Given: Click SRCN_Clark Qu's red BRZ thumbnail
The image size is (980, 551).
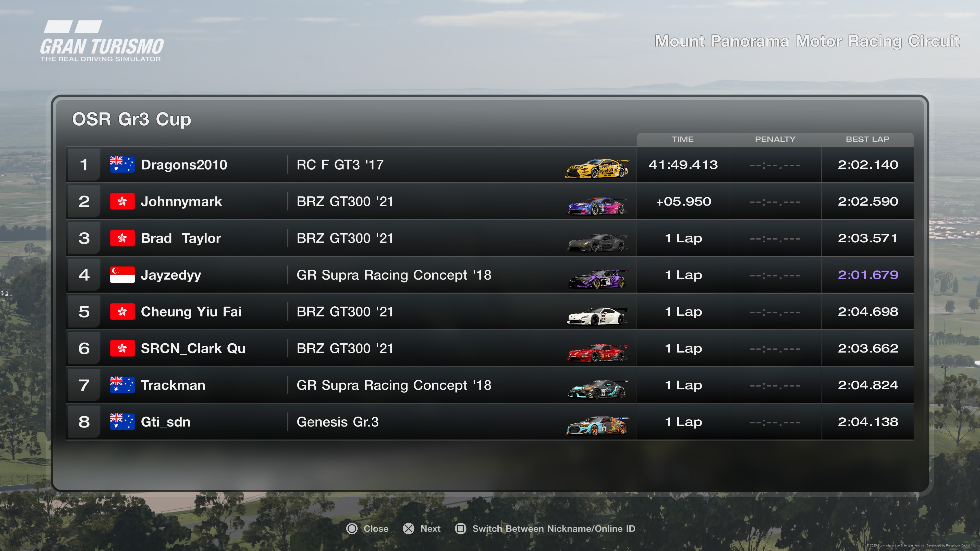Looking at the screenshot, I should click(x=597, y=353).
